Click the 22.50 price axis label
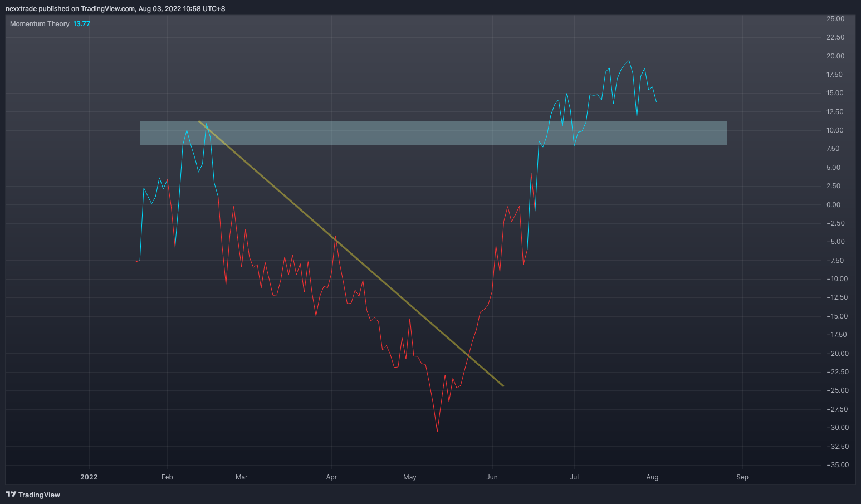 (835, 37)
